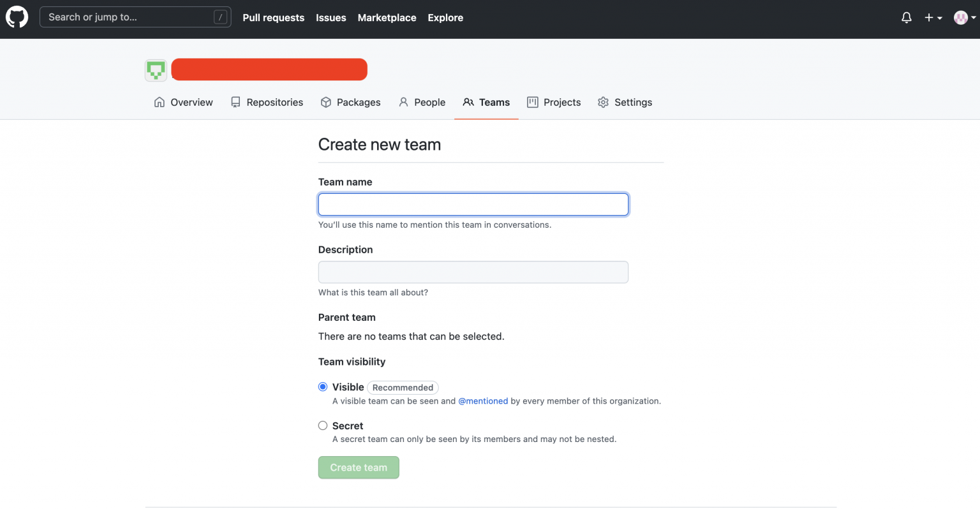Select the Projects board icon
The image size is (980, 509).
pos(532,102)
